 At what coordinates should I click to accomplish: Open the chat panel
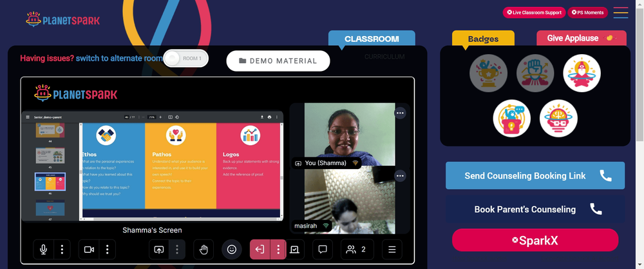[323, 249]
